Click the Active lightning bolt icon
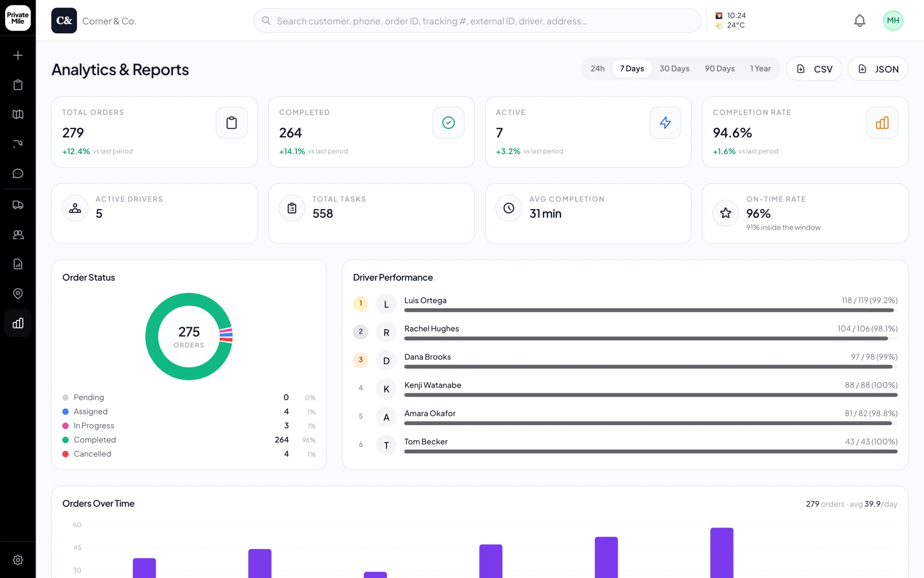924x578 pixels. (x=665, y=122)
